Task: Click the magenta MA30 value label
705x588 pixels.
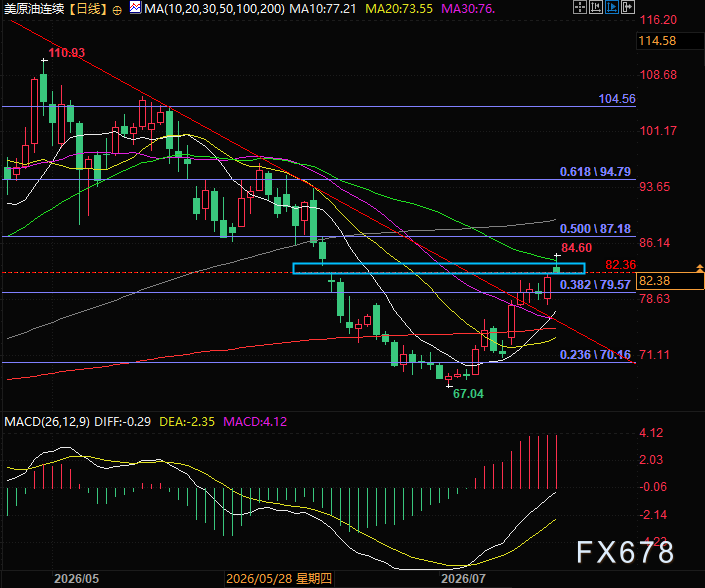Action: 468,9
